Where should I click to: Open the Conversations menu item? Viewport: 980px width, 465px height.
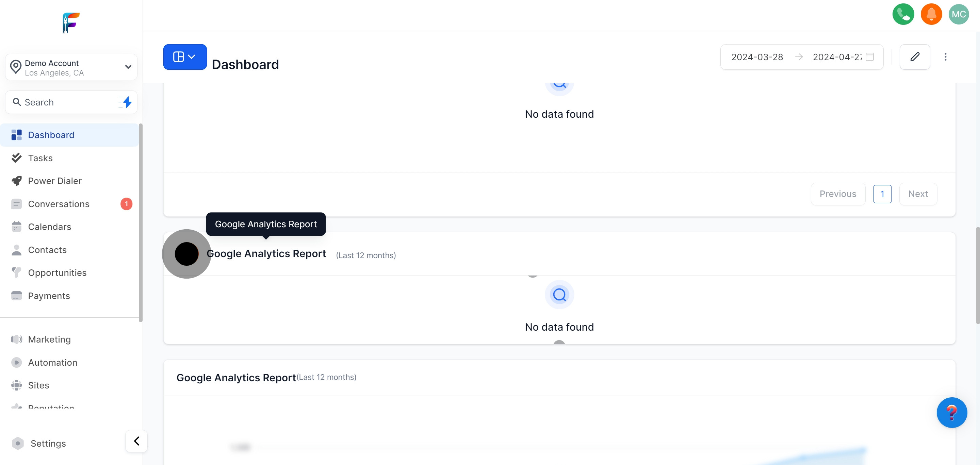tap(59, 204)
